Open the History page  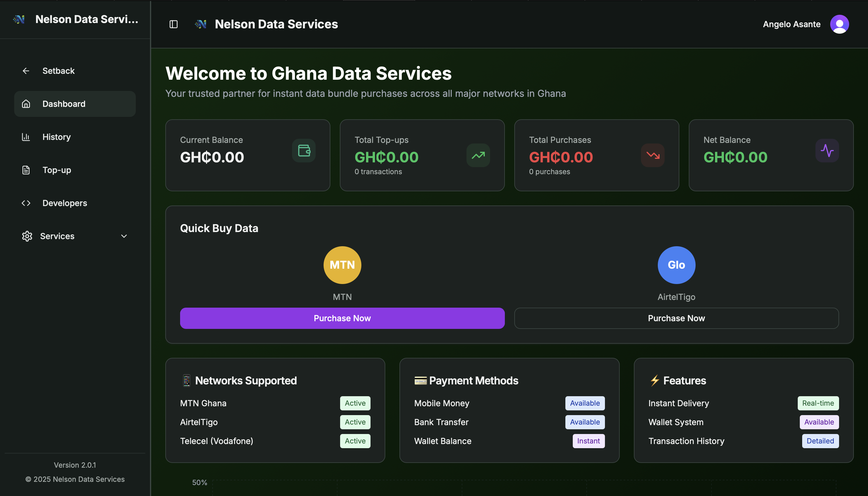click(57, 137)
